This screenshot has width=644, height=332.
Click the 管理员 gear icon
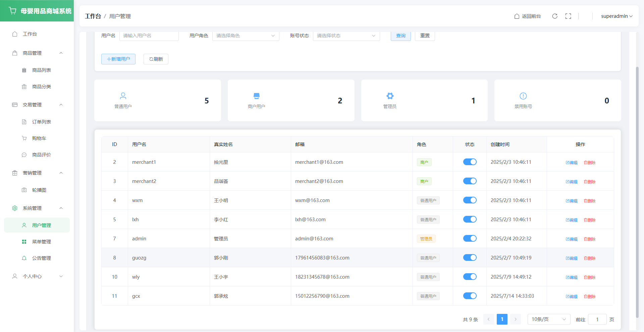(x=390, y=96)
